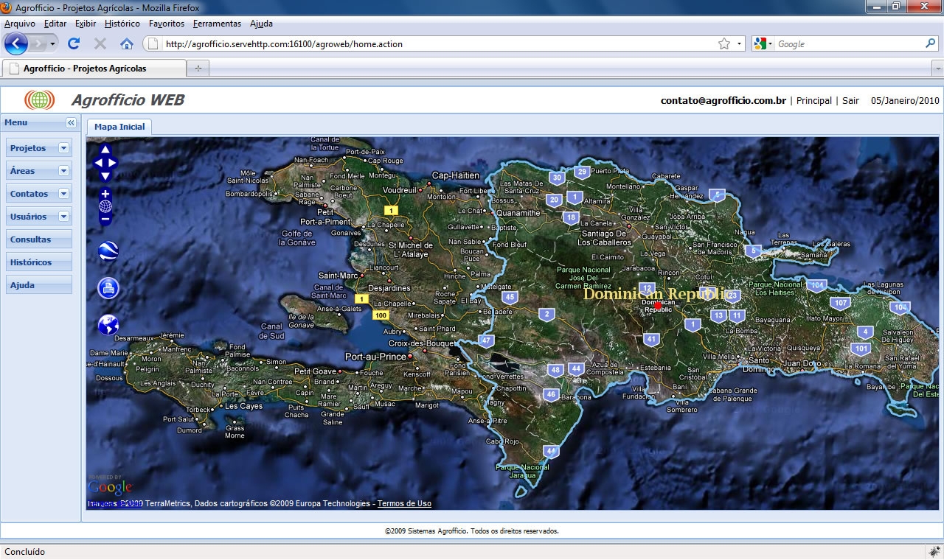Select map marker 101
The image size is (944, 560).
pos(861,349)
